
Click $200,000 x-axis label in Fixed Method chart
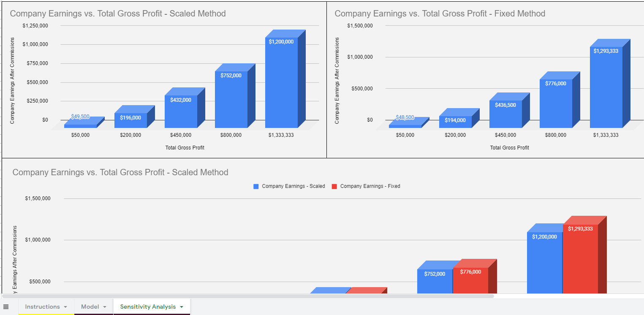coord(455,135)
